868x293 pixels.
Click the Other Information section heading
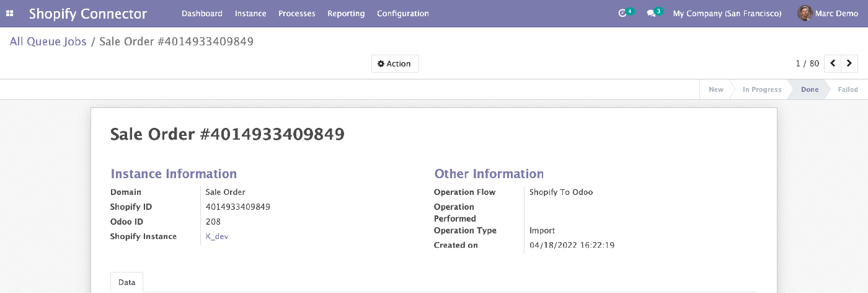click(x=489, y=174)
